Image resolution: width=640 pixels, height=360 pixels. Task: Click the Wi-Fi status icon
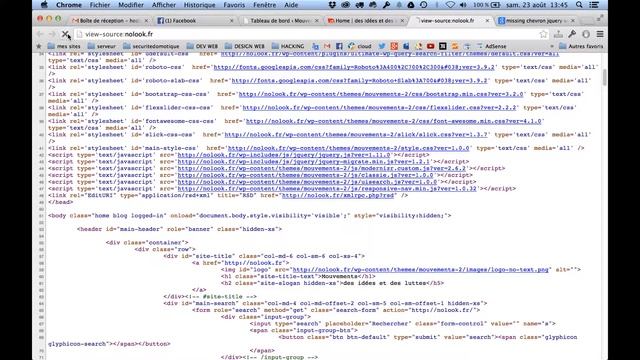pos(450,5)
